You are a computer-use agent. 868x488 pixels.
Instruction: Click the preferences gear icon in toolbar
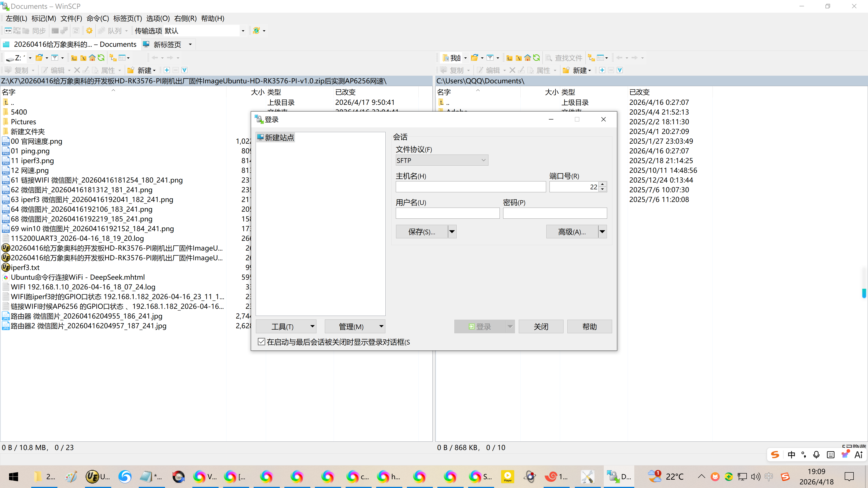[89, 31]
